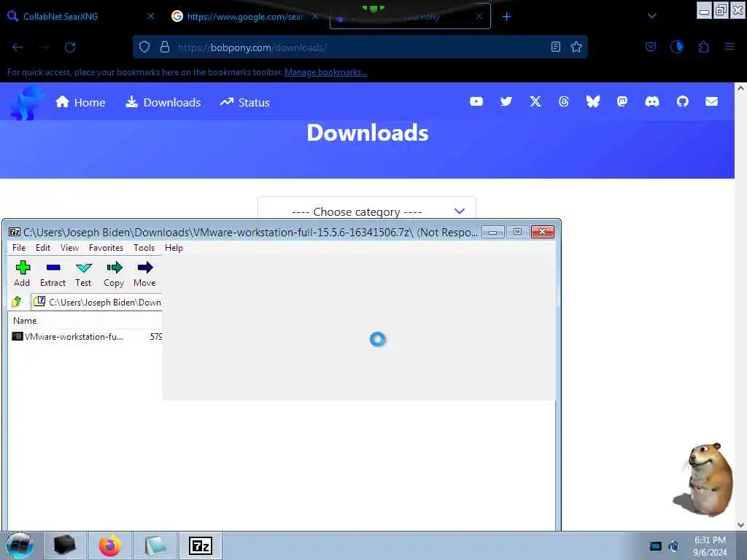Click the bobpony site logo
The width and height of the screenshot is (747, 560).
[x=27, y=103]
